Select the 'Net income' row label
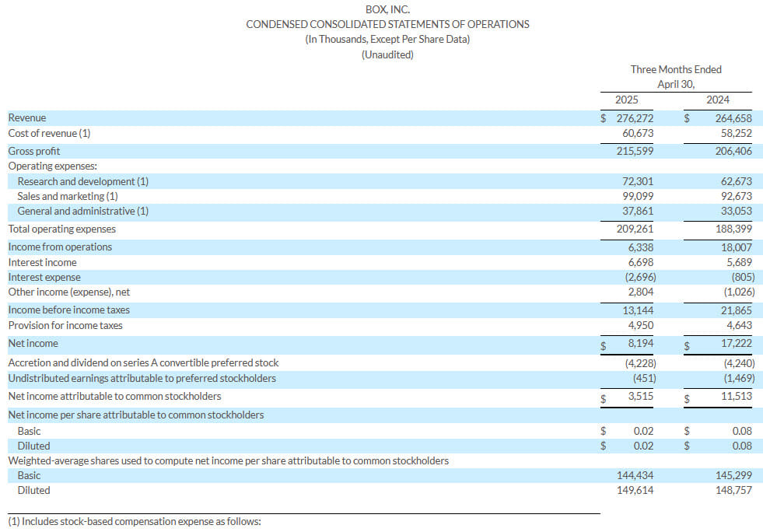763x532 pixels. [x=33, y=343]
